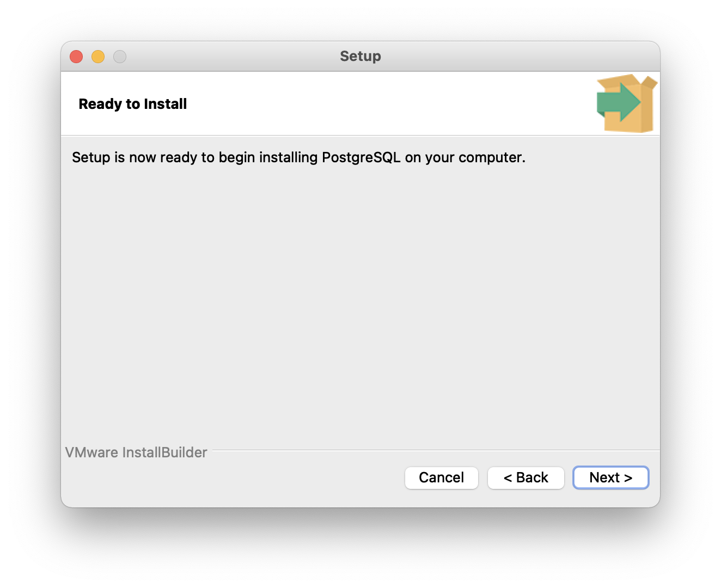This screenshot has height=588, width=721.
Task: Click the Next > button to begin installing
Action: tap(610, 477)
